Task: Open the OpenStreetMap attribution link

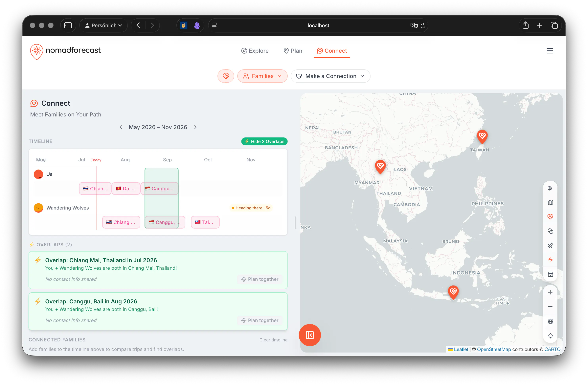Action: click(494, 349)
